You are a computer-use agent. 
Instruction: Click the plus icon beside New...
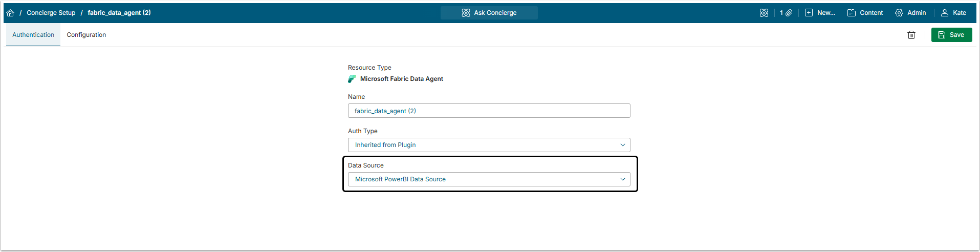tap(809, 13)
